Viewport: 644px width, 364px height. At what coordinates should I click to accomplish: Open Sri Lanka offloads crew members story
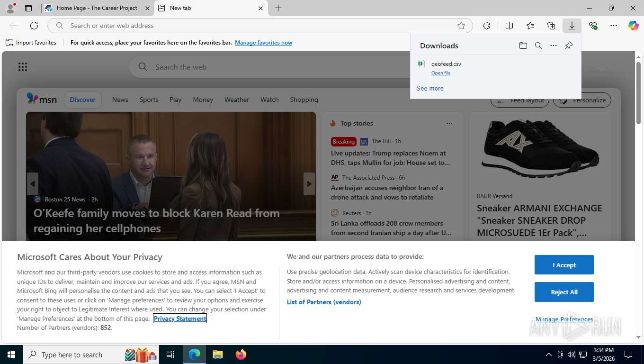coord(391,228)
